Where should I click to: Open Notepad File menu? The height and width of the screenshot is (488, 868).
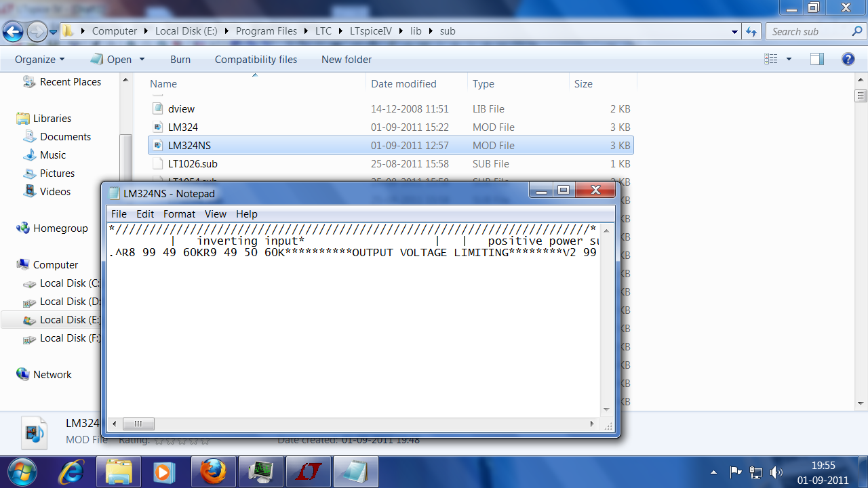(119, 213)
